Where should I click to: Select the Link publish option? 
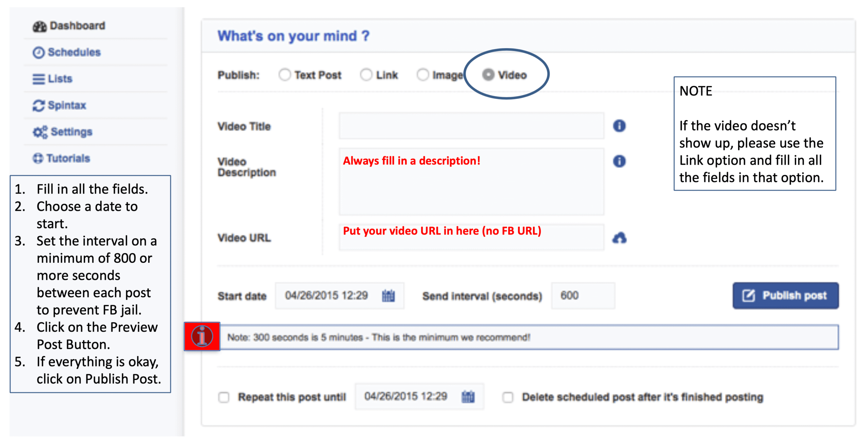(x=366, y=75)
